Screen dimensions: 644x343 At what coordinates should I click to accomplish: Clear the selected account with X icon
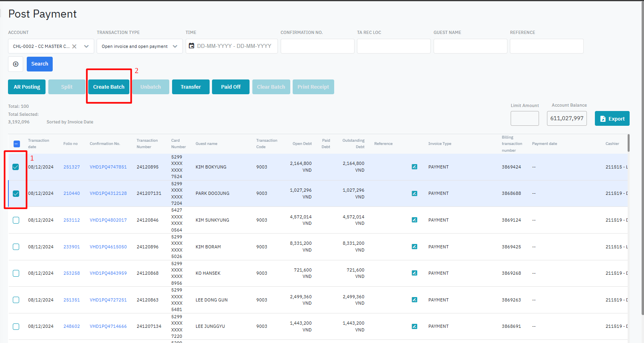(x=74, y=46)
